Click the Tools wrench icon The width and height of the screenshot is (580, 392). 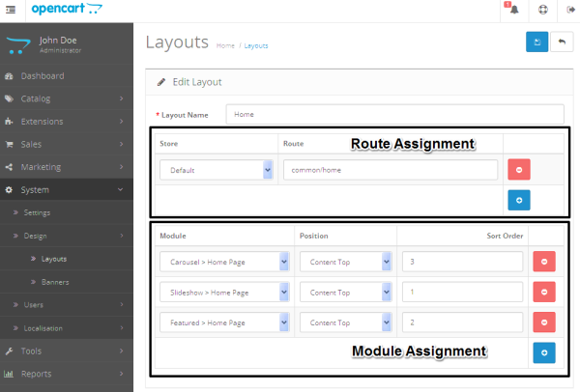coord(9,351)
